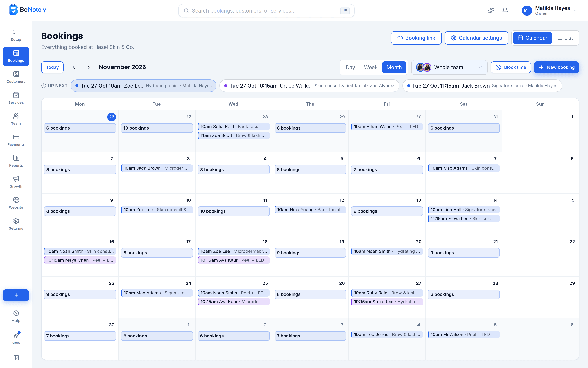Select the Month view
Screen dimensions: 588x368
pyautogui.click(x=394, y=67)
